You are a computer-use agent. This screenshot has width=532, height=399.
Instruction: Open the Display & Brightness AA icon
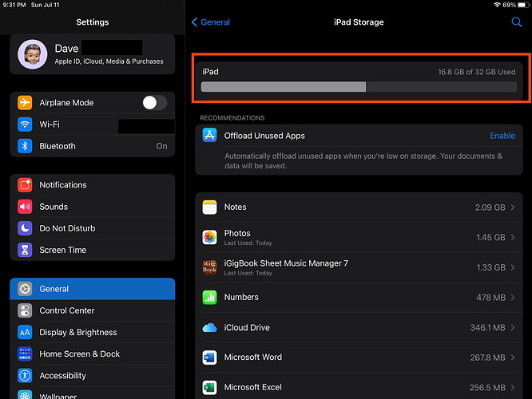point(25,332)
